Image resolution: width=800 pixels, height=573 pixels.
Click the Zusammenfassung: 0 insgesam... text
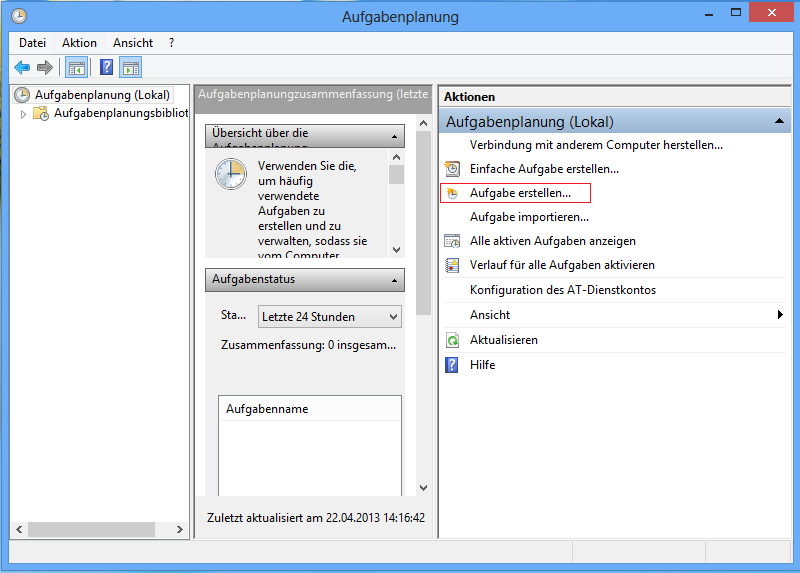tap(308, 345)
